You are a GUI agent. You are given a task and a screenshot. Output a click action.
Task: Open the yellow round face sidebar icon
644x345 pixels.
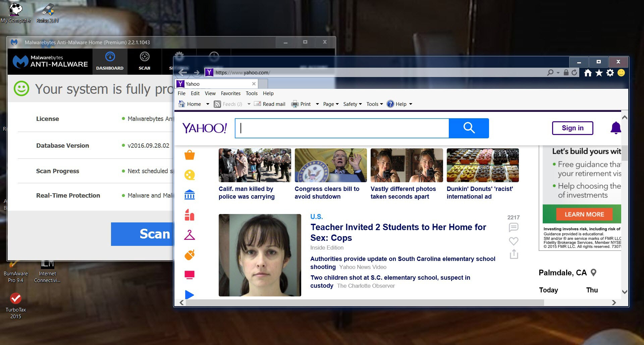coord(190,175)
